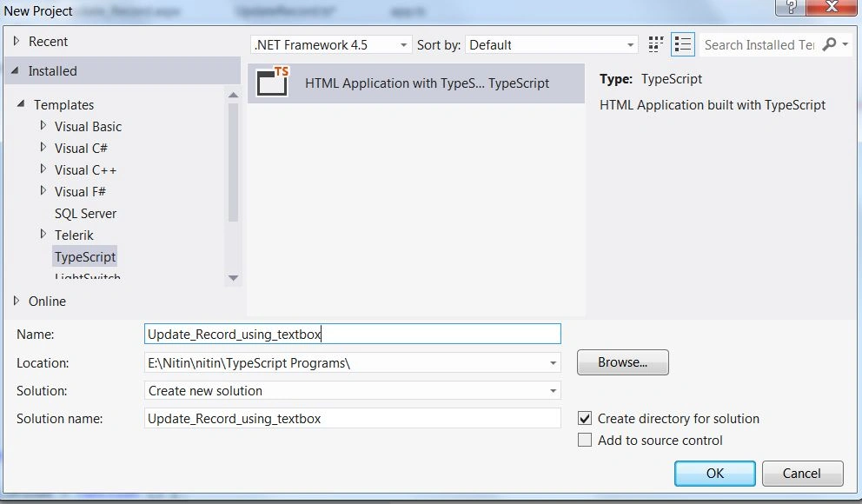Screen dimensions: 862x504
Task: Select the LightSwitch tree item
Action: coord(88,276)
